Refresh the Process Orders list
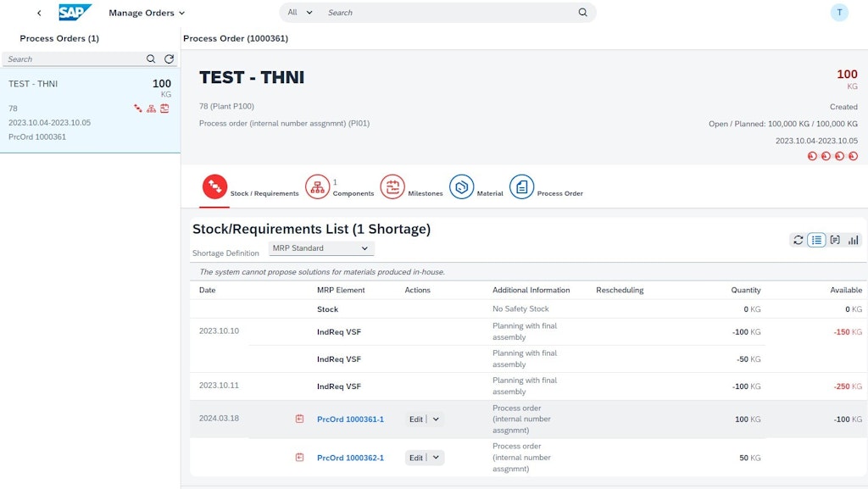 168,58
